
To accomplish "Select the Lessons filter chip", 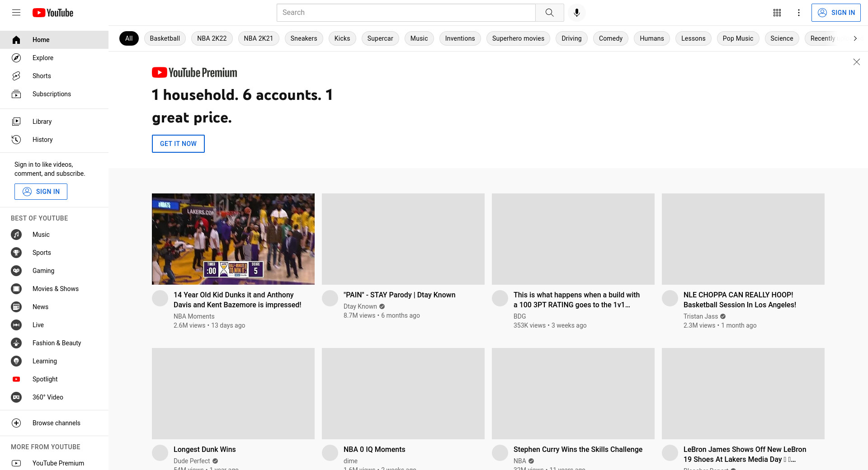I will click(x=693, y=38).
